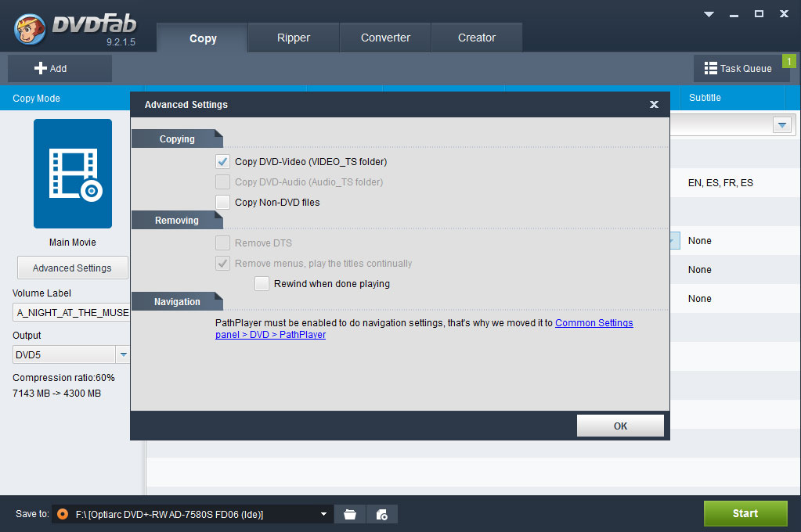Click the Compression ratio:60% text

tap(64, 378)
